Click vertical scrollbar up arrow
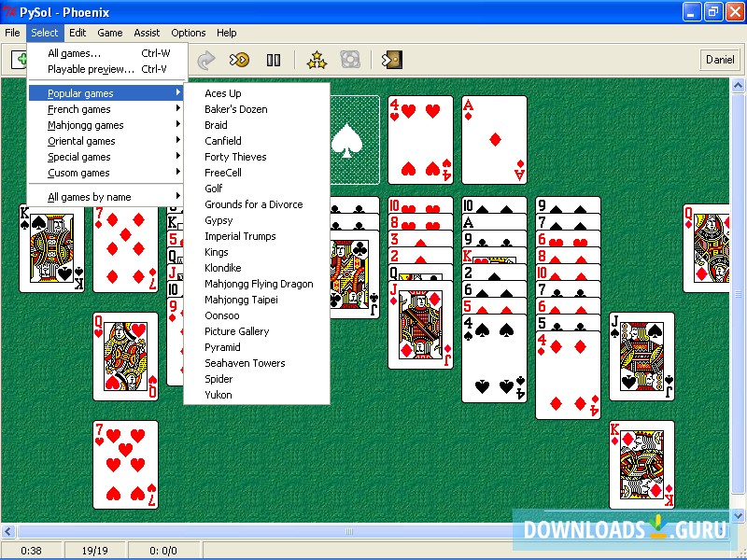The width and height of the screenshot is (747, 560). pos(738,86)
